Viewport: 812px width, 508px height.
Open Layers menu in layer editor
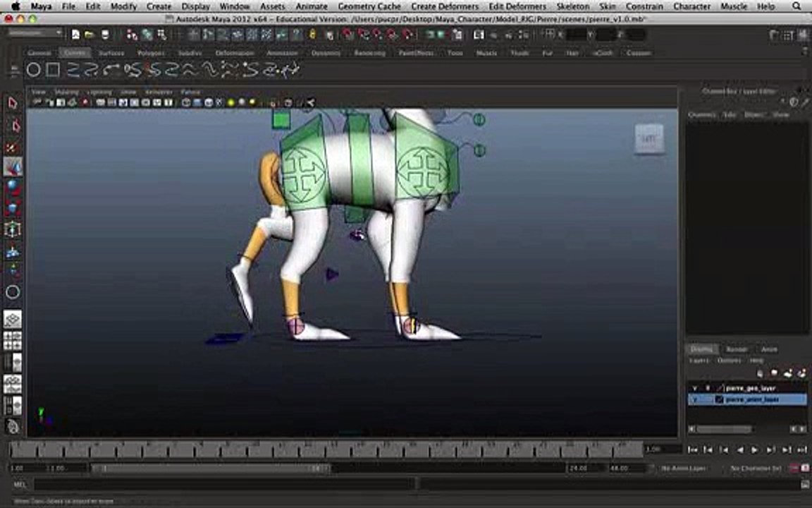699,361
